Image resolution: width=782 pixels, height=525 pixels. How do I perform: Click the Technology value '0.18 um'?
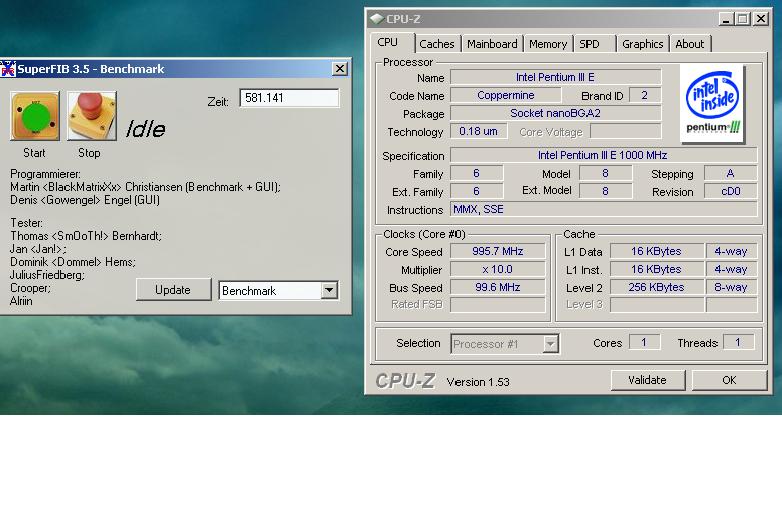[478, 131]
